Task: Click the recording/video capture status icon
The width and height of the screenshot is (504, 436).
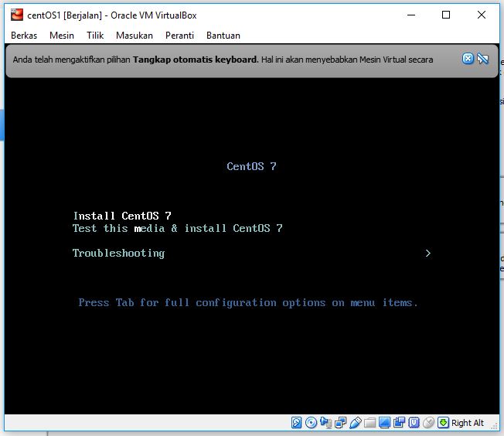Action: [399, 423]
